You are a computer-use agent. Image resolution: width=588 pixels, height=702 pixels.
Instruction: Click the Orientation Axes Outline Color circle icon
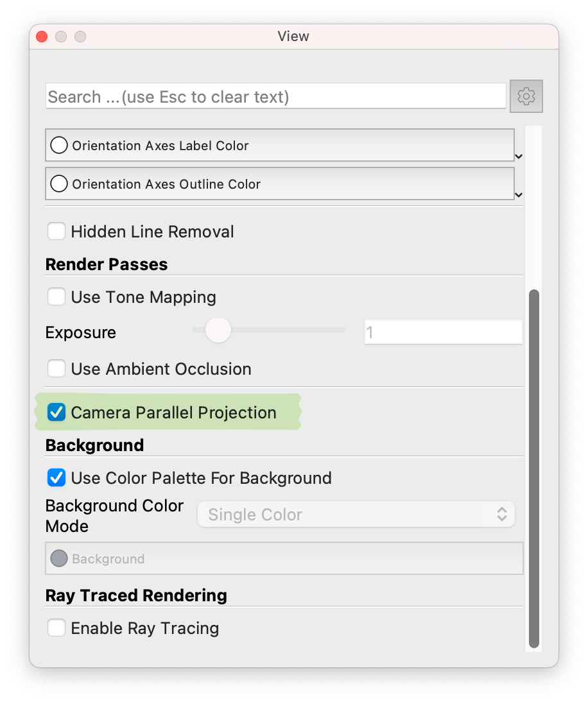[x=59, y=184]
